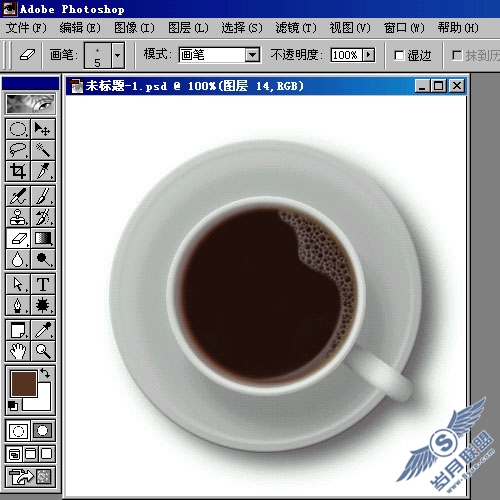Click the document icon in 未标题-1.psd title bar
The width and height of the screenshot is (500, 500).
[77, 86]
